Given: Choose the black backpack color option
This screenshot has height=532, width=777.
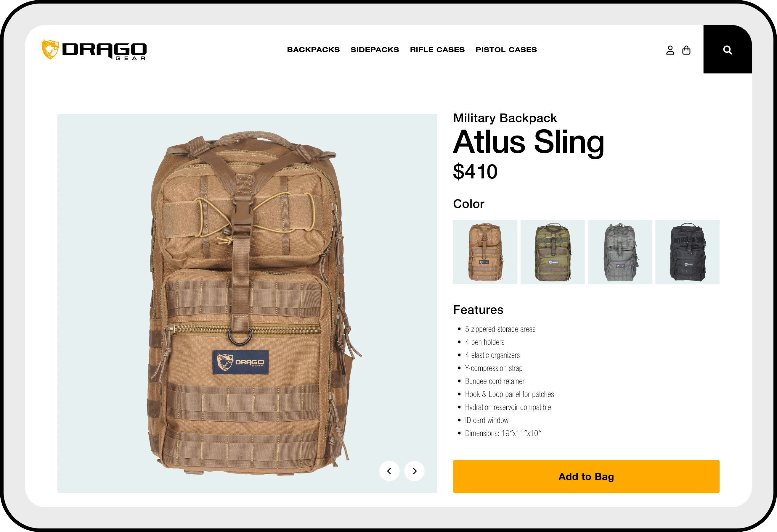Looking at the screenshot, I should click(x=687, y=252).
